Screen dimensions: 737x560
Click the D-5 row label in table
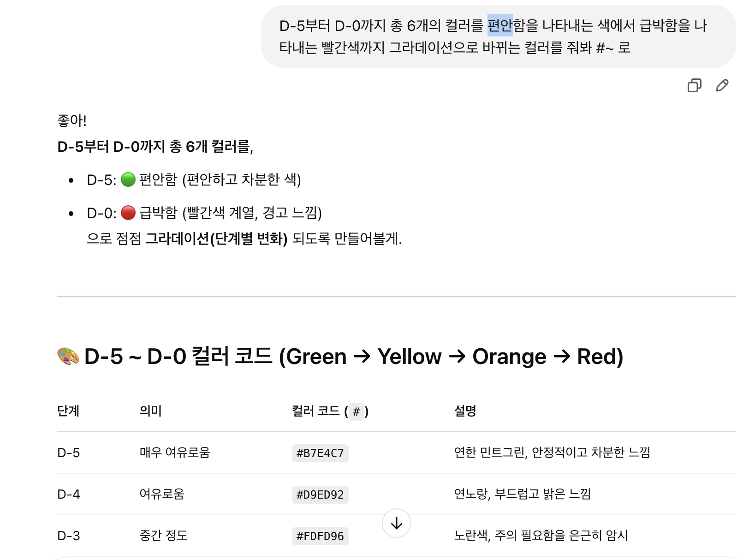(x=68, y=453)
